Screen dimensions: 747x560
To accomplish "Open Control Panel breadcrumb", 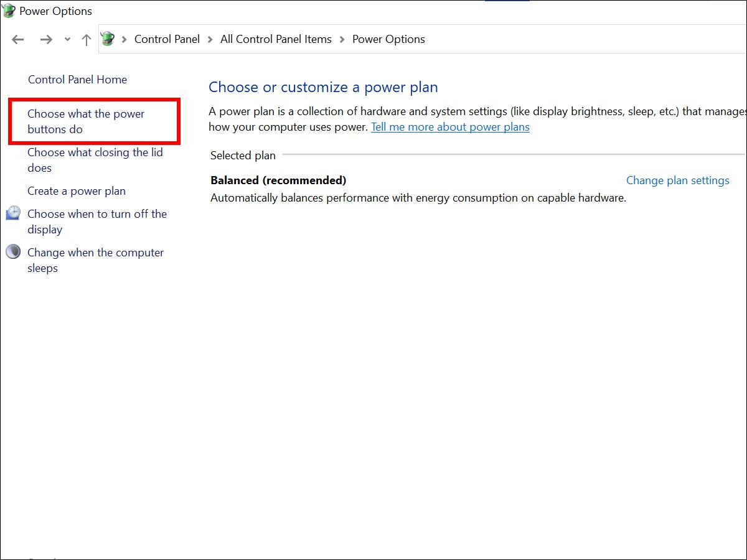I will click(167, 39).
